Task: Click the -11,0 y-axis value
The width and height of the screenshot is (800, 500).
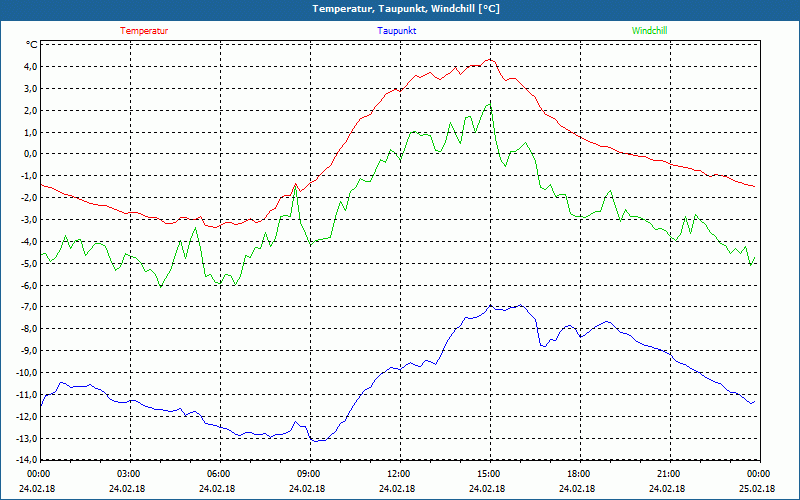Action: [26, 395]
